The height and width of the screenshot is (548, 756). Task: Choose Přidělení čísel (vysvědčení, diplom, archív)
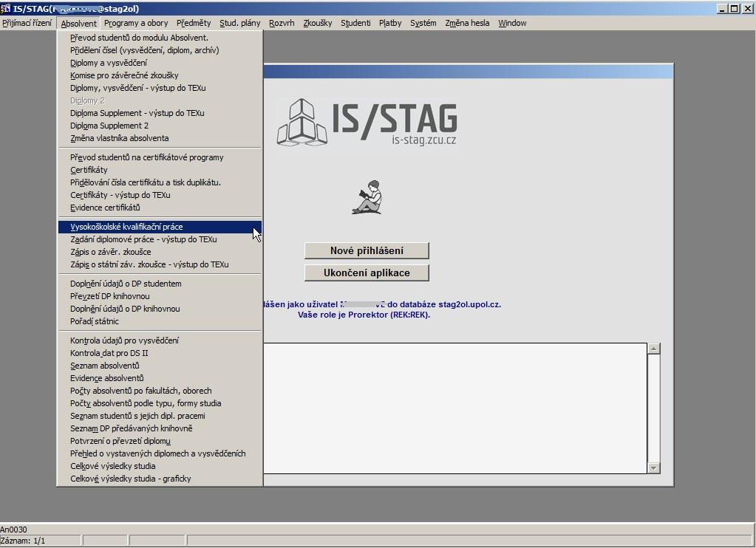tap(160, 50)
